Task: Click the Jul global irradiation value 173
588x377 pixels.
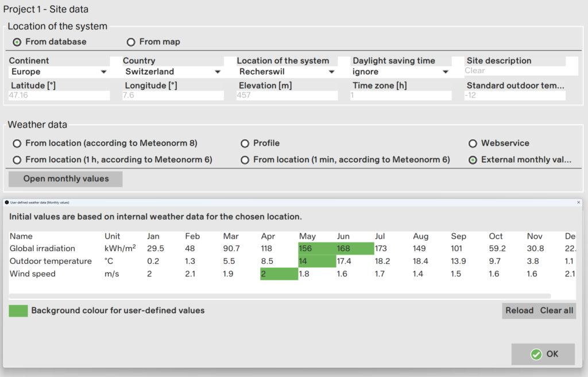Action: click(x=381, y=249)
